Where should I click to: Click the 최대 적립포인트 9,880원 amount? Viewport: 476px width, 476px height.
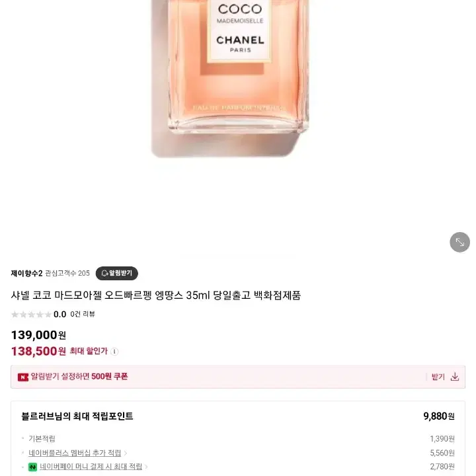click(x=439, y=416)
